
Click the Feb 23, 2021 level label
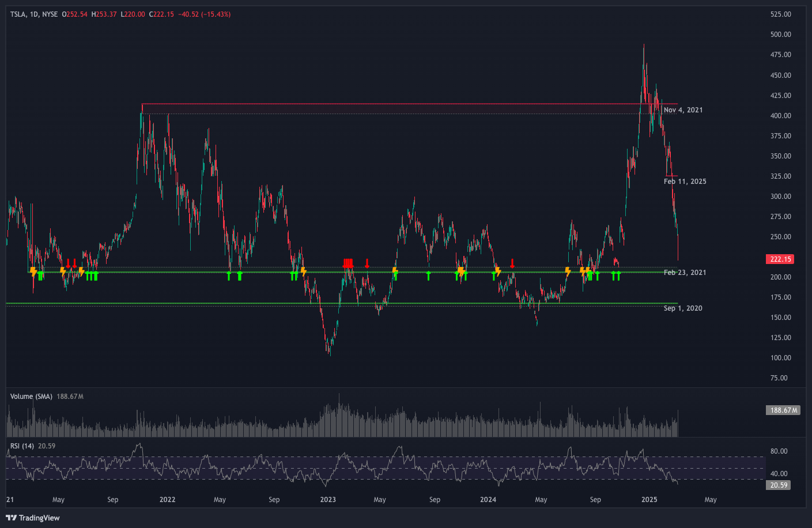point(685,273)
